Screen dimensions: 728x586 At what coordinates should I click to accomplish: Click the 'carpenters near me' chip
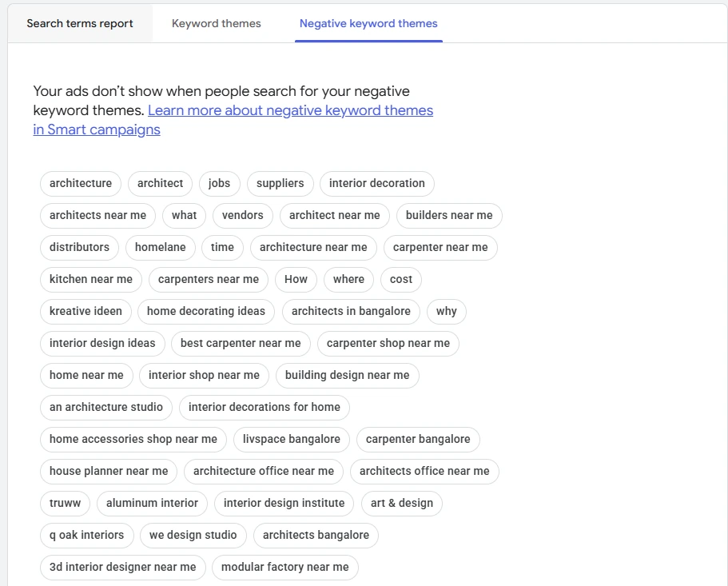209,280
